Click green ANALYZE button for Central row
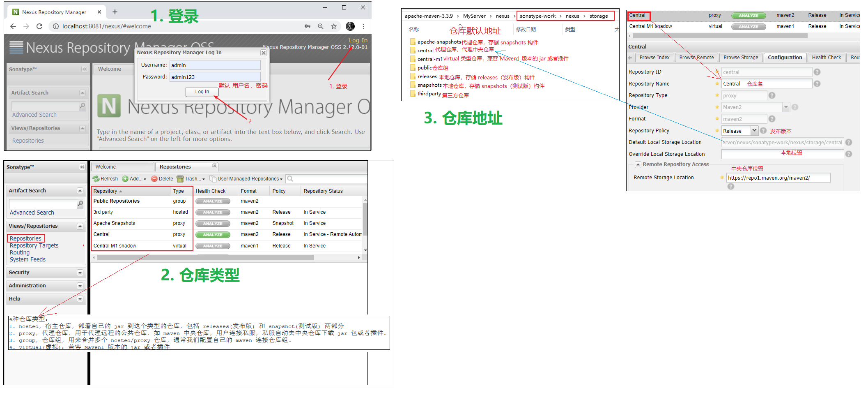This screenshot has width=868, height=393. point(213,235)
